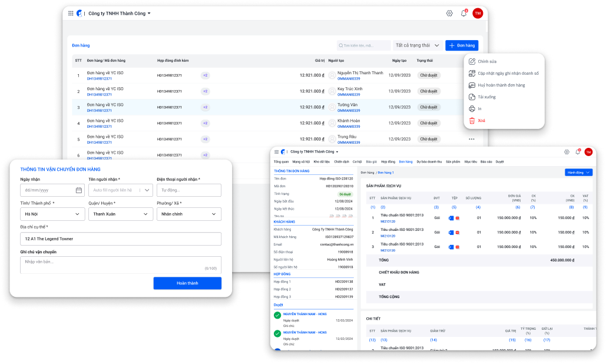Click the add Đơn hàng button
This screenshot has width=606, height=364.
coord(462,45)
